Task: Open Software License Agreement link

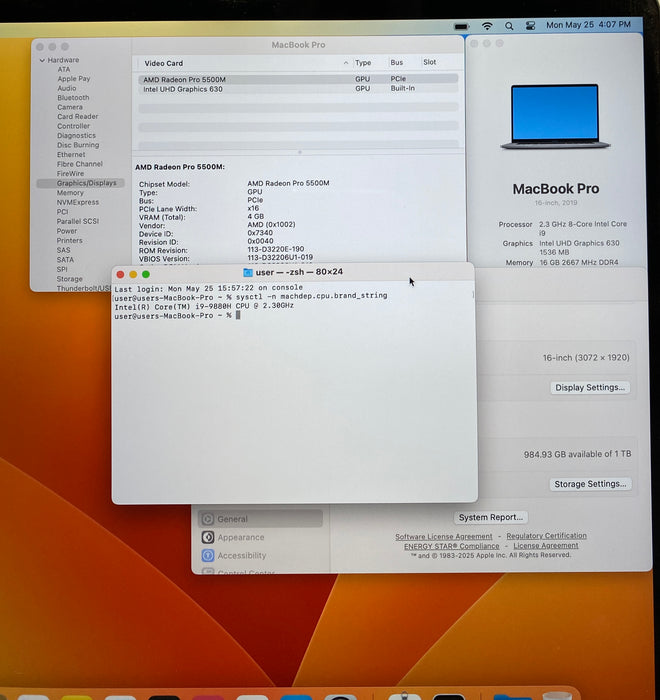Action: tap(443, 536)
